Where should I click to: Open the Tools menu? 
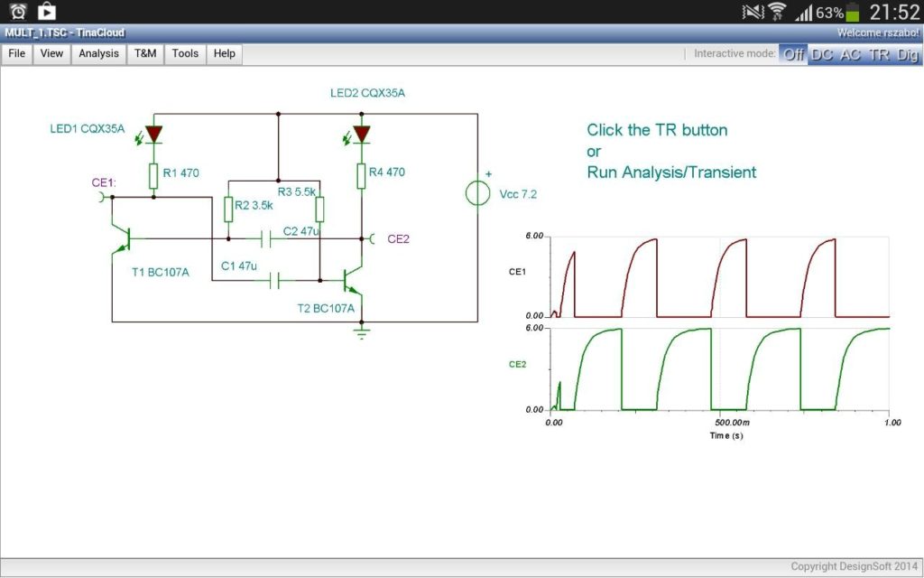pyautogui.click(x=185, y=54)
